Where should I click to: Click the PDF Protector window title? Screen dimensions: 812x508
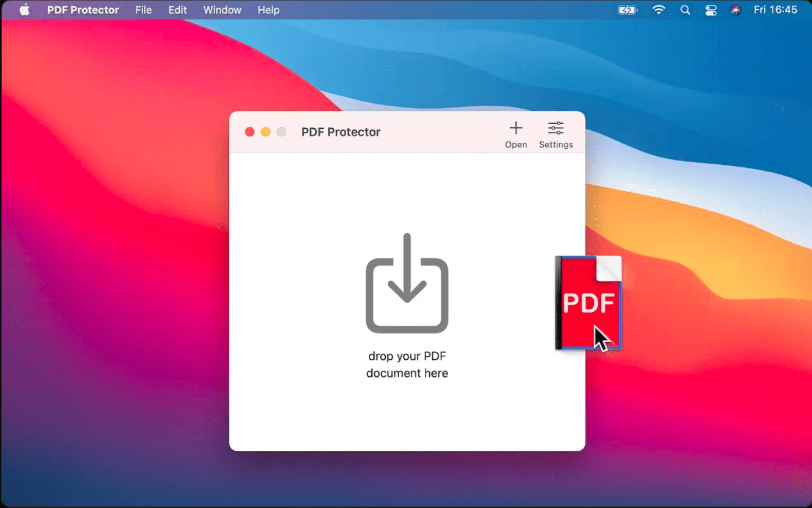point(341,132)
